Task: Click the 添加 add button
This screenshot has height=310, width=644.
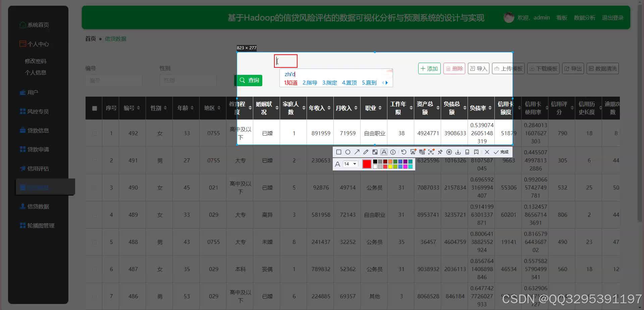Action: click(429, 68)
